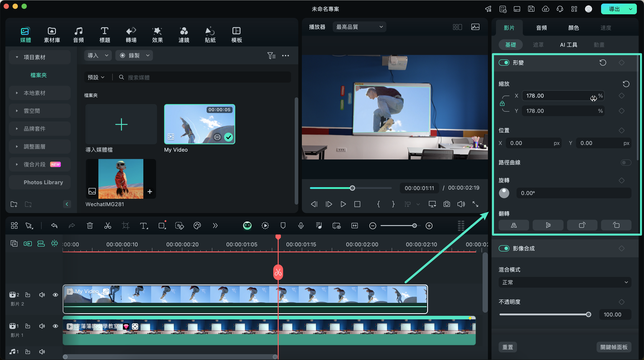Flip vertically using the second flip button
The width and height of the screenshot is (644, 360).
[x=548, y=225]
